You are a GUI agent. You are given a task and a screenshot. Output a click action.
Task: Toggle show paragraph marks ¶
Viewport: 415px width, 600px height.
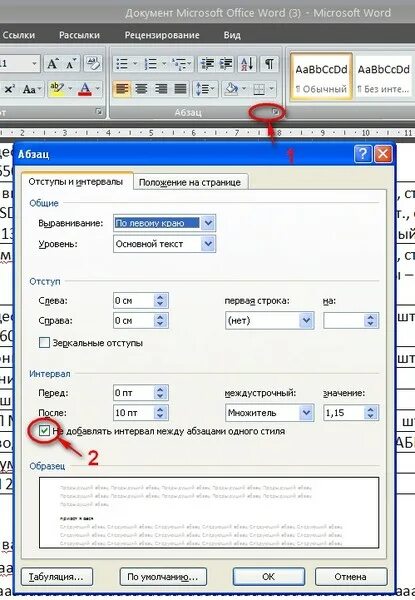[x=269, y=64]
